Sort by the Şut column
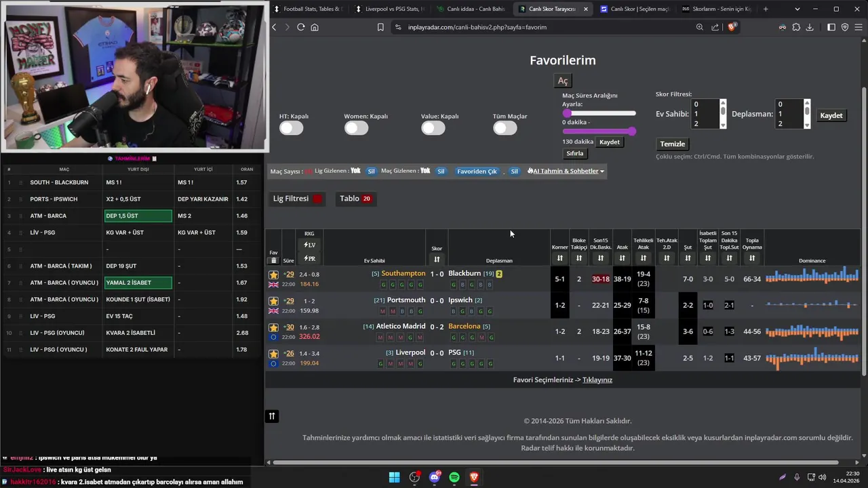Image resolution: width=868 pixels, height=488 pixels. tap(688, 258)
